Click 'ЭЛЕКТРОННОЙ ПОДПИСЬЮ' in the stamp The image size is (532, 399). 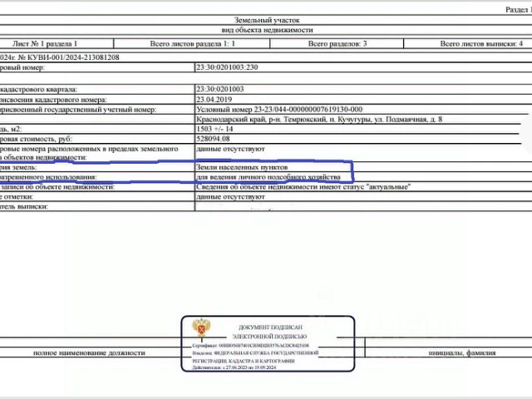point(269,337)
